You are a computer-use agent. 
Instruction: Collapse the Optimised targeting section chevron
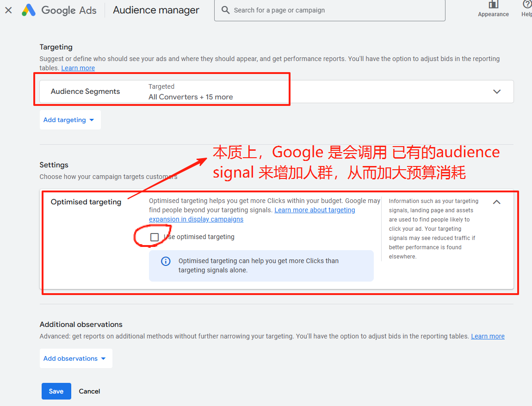click(x=496, y=202)
